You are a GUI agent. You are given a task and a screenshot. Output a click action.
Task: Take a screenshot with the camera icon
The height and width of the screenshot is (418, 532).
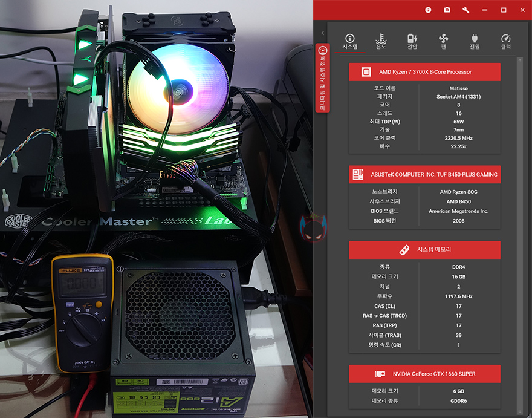(447, 10)
